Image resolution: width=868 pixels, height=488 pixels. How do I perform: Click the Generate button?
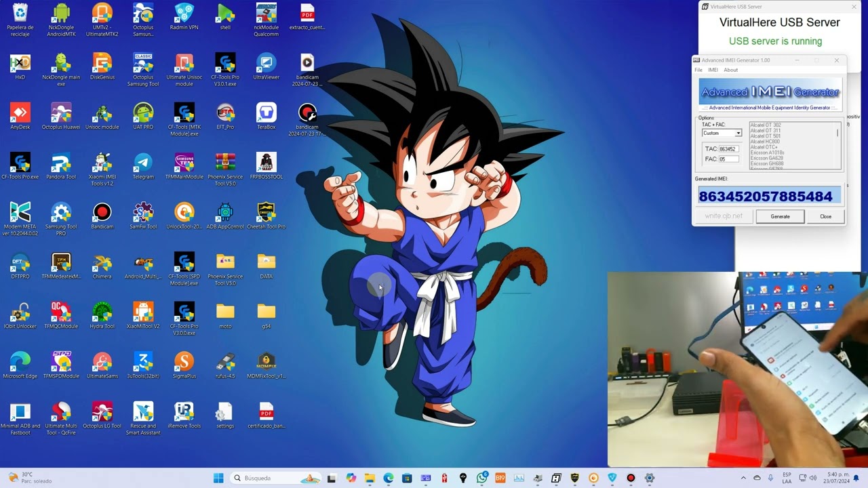tap(780, 216)
